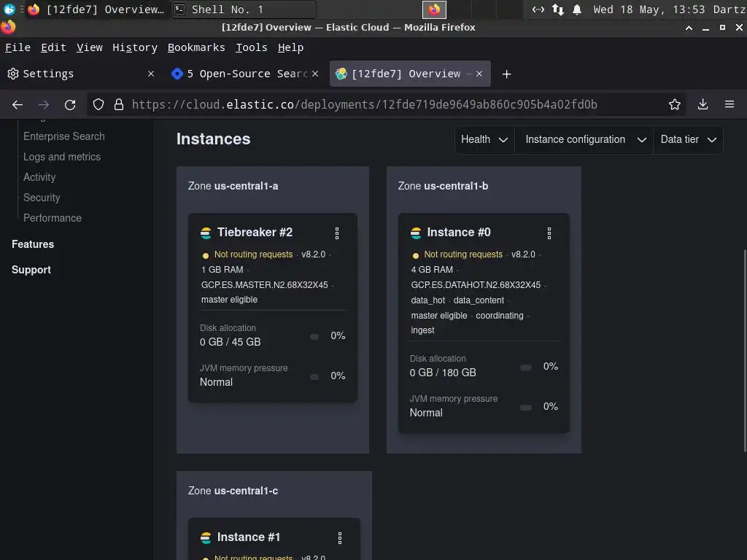Open the History menu

pyautogui.click(x=135, y=47)
